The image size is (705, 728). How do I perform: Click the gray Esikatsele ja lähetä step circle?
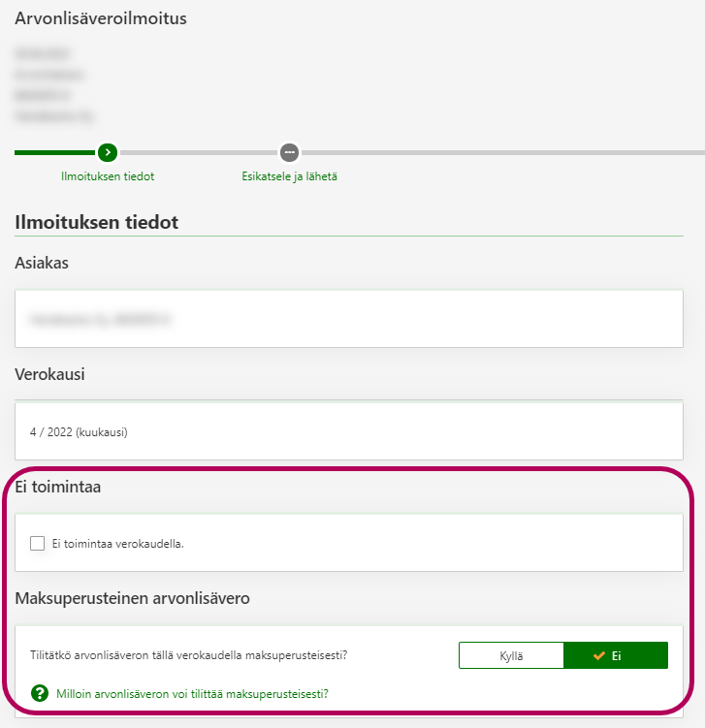tap(289, 152)
